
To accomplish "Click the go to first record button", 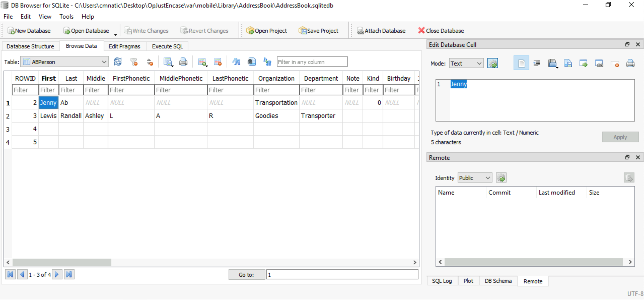I will tap(10, 274).
